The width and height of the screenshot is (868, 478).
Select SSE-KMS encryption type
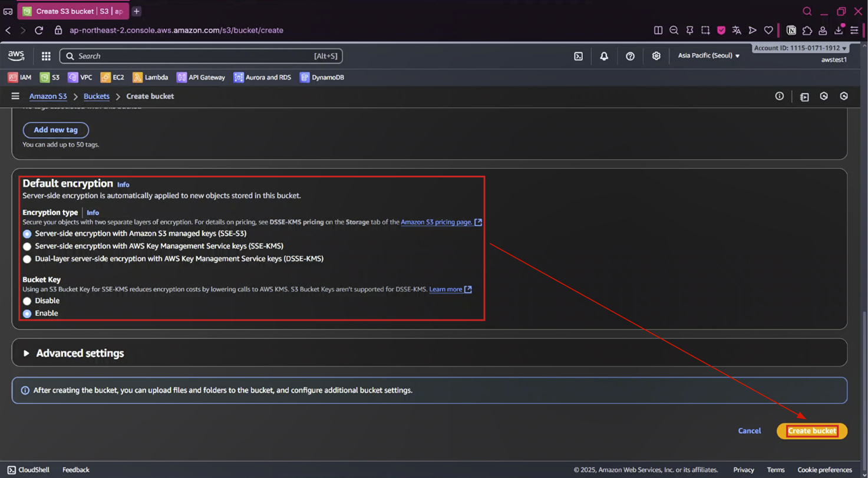coord(27,246)
